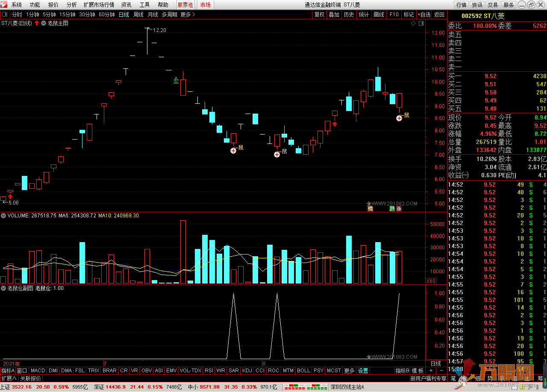Expand the 扩展∧ panel
Screen dimensions: 547x392
[9, 378]
